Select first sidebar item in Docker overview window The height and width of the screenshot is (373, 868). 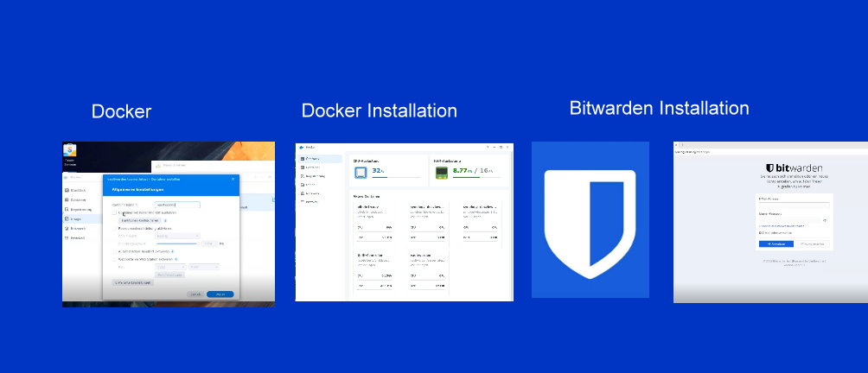321,159
